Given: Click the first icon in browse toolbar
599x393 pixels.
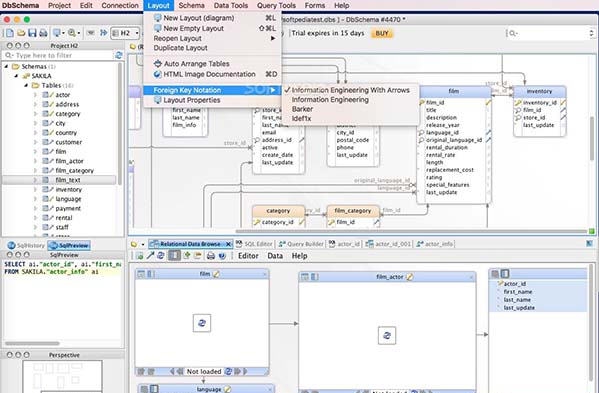Looking at the screenshot, I should (x=139, y=256).
